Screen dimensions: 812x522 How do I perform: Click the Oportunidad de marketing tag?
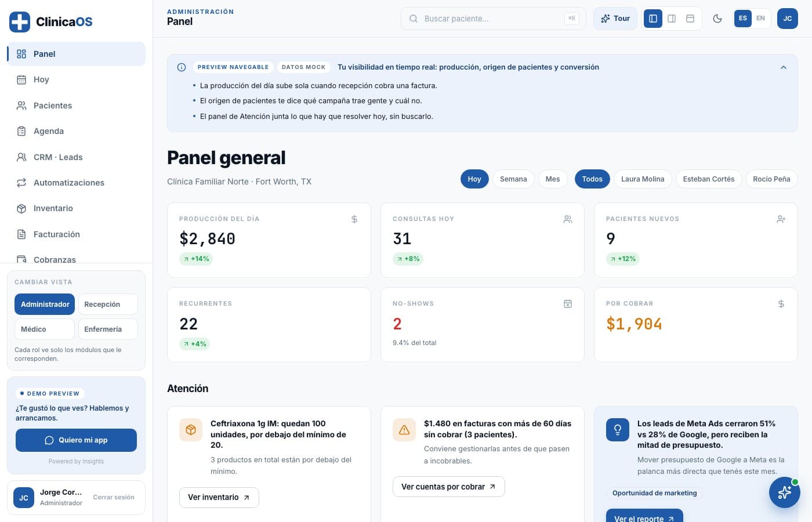(x=655, y=493)
